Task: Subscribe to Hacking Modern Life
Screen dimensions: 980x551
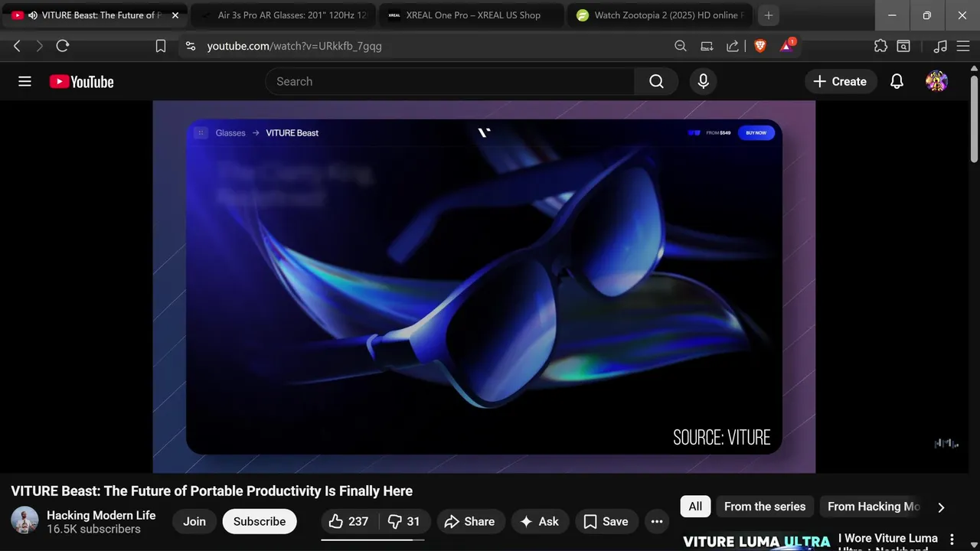Action: pyautogui.click(x=260, y=521)
